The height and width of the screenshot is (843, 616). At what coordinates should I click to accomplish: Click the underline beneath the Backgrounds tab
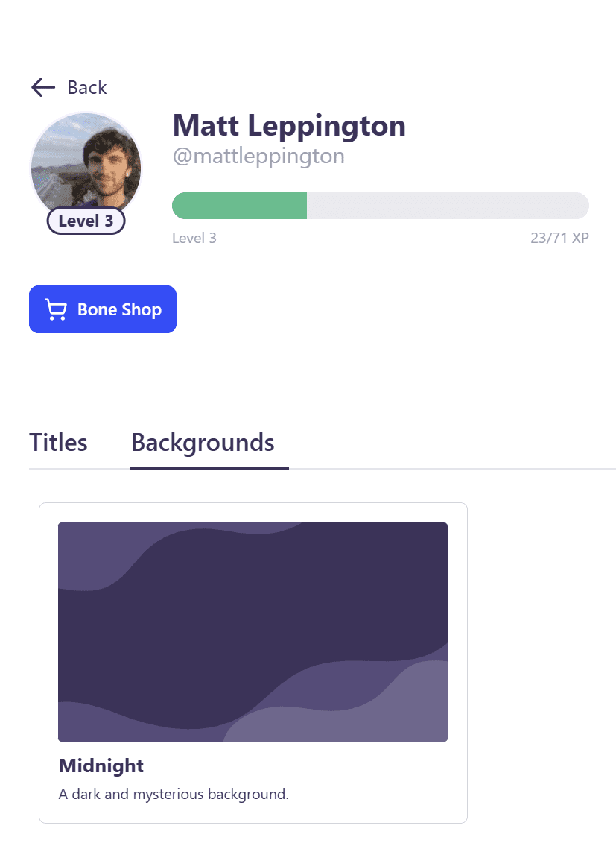coord(209,468)
